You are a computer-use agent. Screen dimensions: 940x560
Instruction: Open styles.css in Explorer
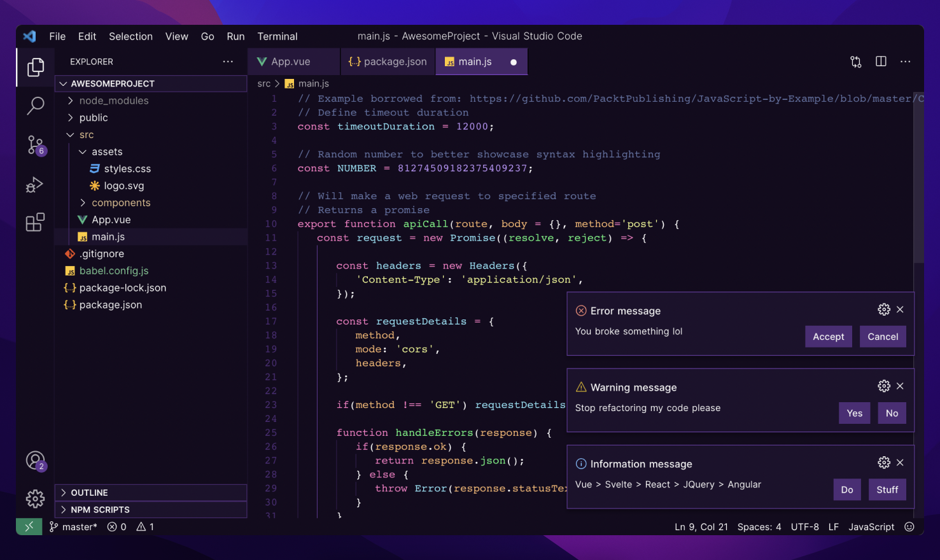151,169
